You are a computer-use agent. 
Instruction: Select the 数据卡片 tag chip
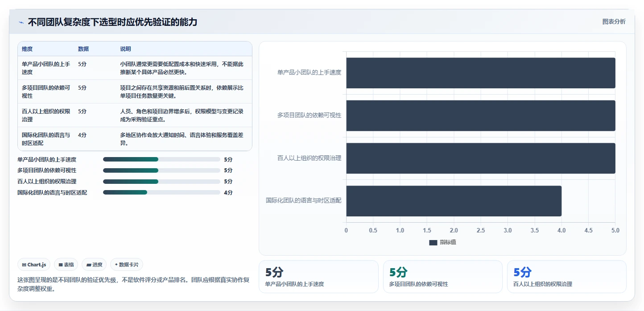127,265
